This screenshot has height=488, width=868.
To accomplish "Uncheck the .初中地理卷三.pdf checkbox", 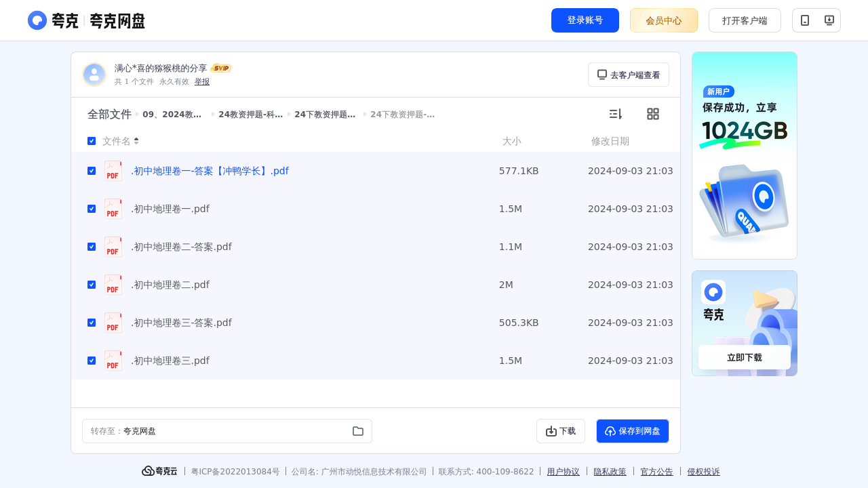I will click(92, 361).
